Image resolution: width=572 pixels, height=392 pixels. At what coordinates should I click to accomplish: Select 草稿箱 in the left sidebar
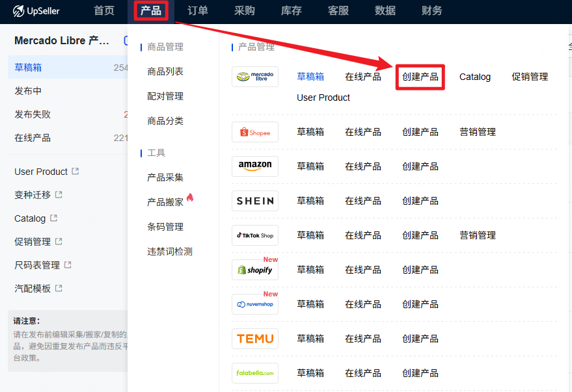click(28, 68)
